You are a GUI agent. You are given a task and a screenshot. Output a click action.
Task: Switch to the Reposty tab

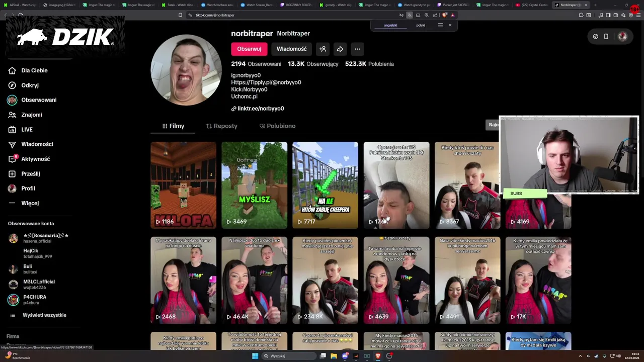pos(221,126)
